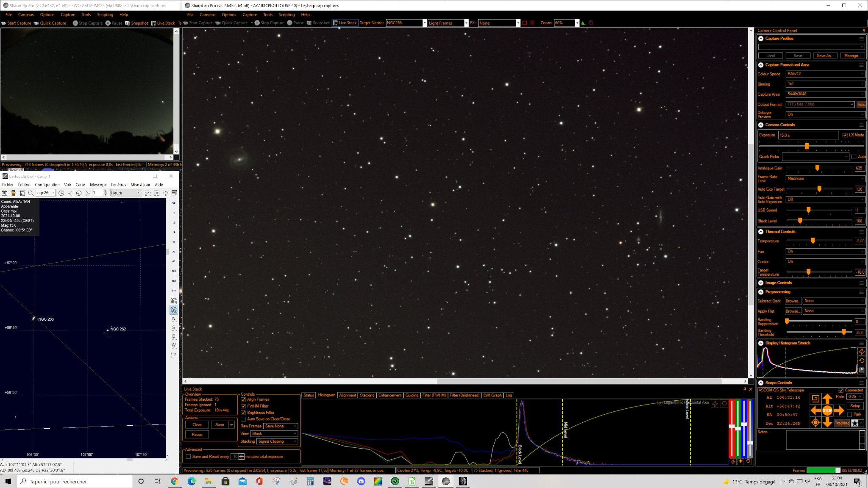Open the Light Frames dropdown in toolbar
This screenshot has height=488, width=868.
point(448,23)
